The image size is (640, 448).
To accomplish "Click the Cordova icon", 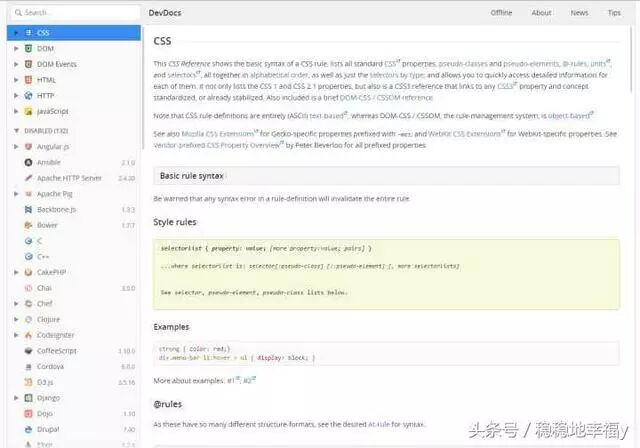I will pyautogui.click(x=28, y=366).
